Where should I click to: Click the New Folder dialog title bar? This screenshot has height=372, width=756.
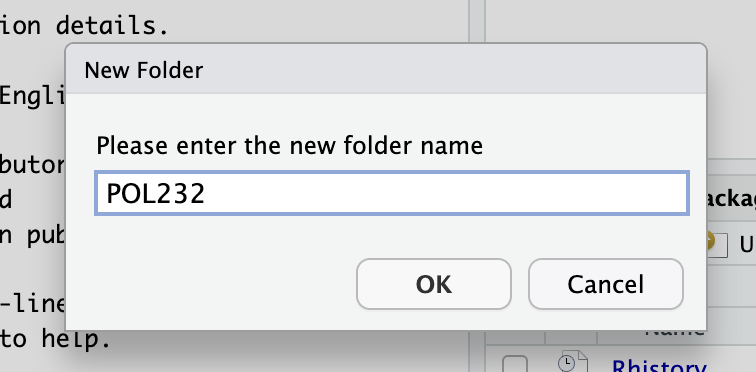click(386, 69)
